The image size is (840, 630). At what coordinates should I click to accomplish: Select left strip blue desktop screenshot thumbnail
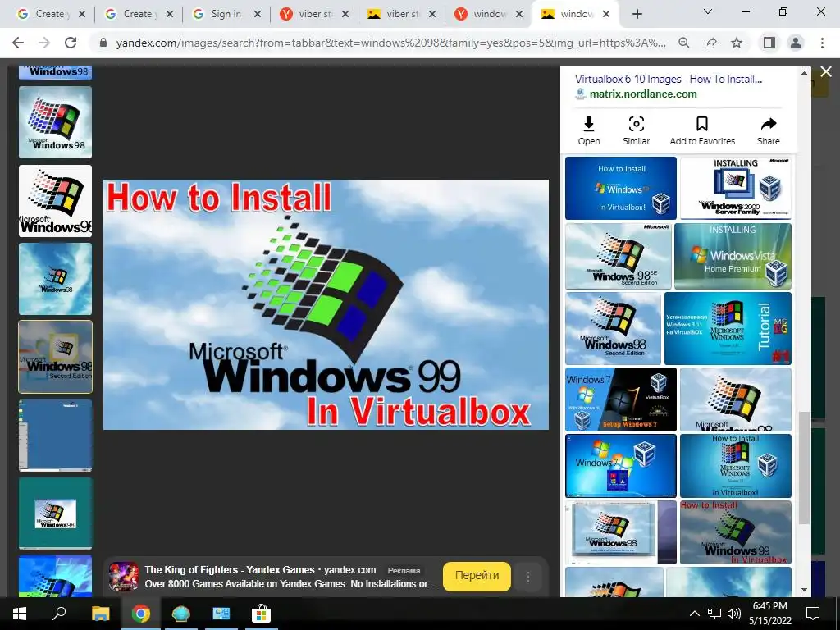point(55,435)
